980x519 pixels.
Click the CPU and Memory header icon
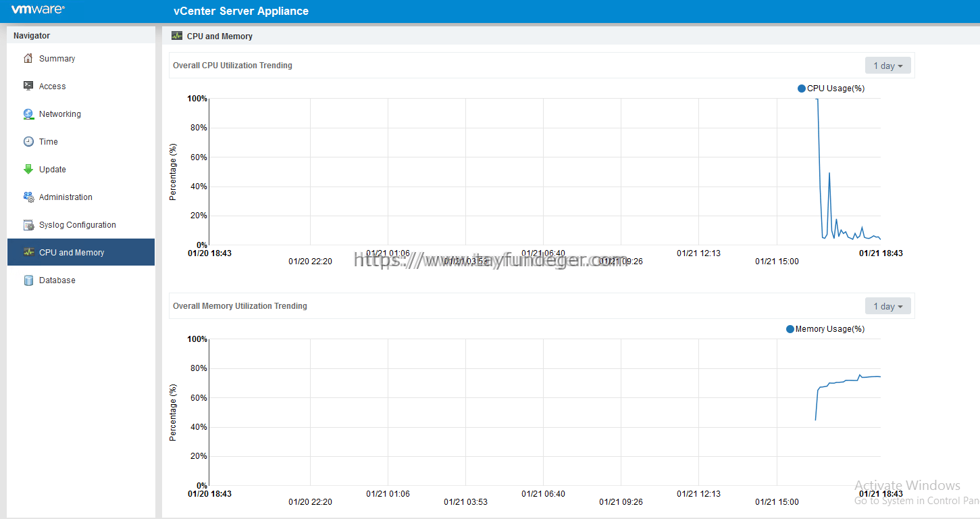coord(177,36)
